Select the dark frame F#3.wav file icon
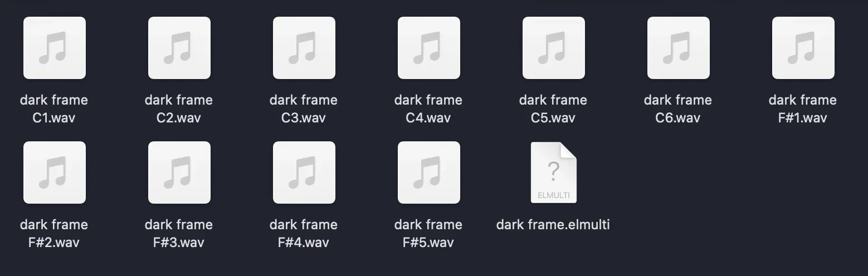The image size is (868, 276). tap(179, 172)
